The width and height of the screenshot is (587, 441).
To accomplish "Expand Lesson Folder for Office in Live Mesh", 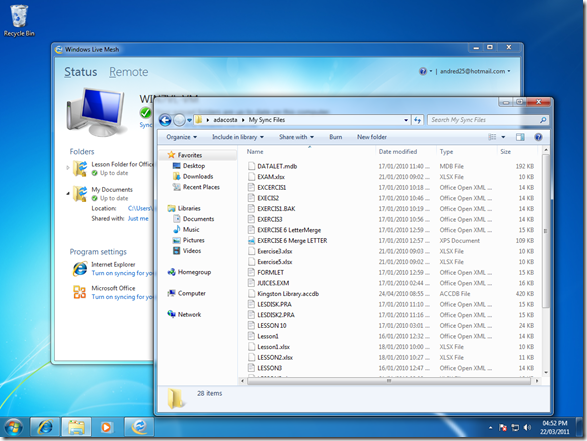I will pyautogui.click(x=68, y=167).
